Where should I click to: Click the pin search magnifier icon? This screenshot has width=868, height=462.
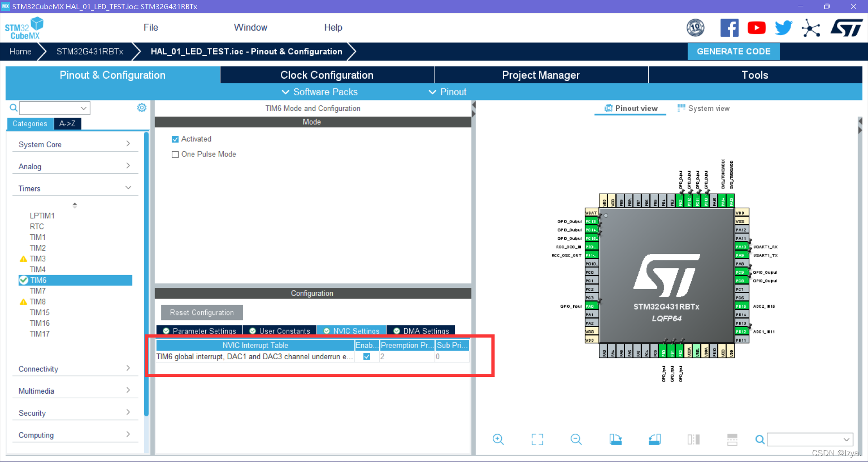[x=760, y=439]
